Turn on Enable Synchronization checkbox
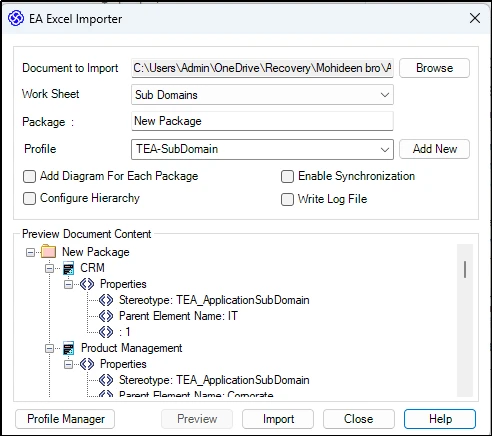This screenshot has width=492, height=436. click(x=287, y=176)
